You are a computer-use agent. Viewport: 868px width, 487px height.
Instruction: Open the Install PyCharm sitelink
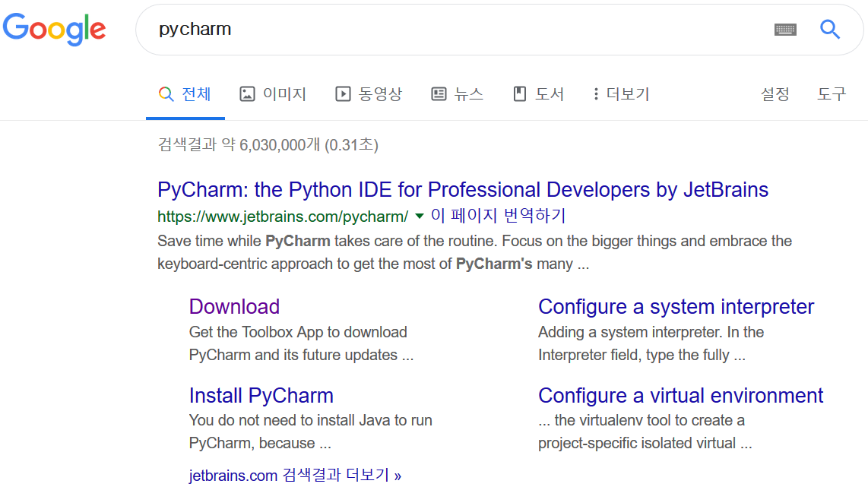pos(261,396)
